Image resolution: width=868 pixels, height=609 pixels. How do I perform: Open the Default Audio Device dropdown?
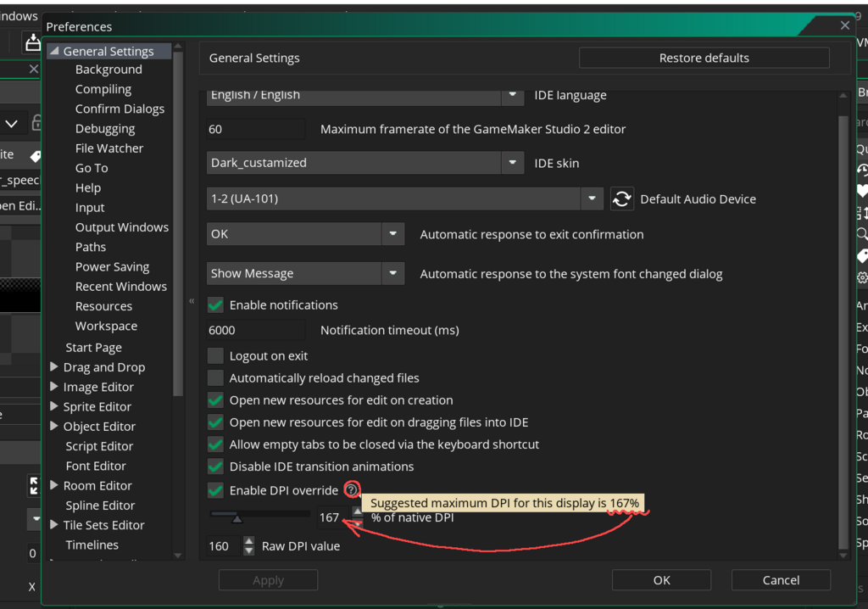click(592, 198)
